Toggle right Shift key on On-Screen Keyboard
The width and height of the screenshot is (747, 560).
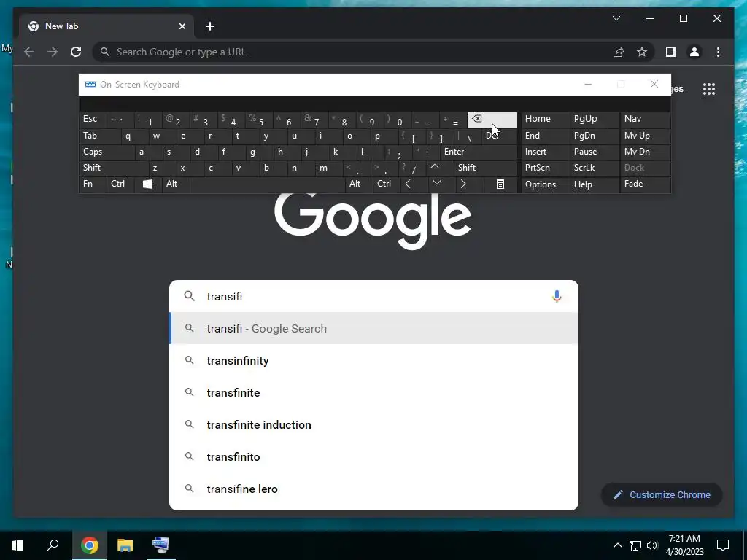coord(484,168)
